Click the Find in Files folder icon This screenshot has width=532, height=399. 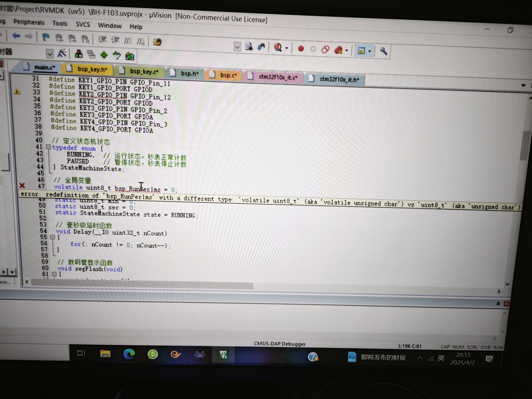point(158,42)
